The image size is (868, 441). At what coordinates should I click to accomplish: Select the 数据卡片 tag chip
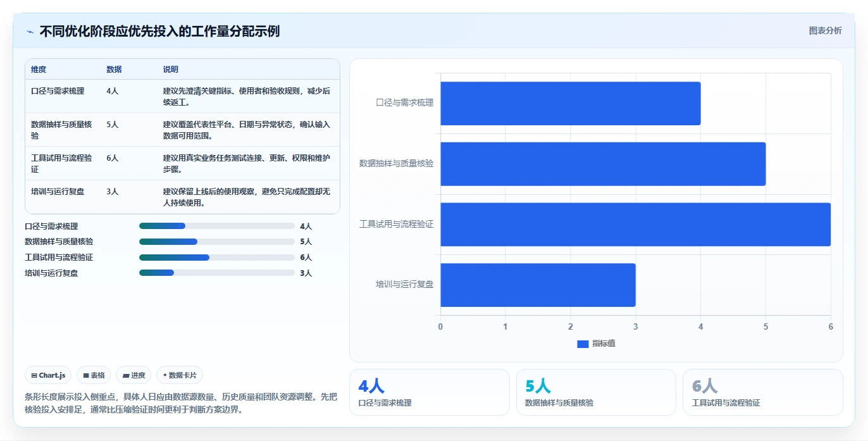(180, 375)
